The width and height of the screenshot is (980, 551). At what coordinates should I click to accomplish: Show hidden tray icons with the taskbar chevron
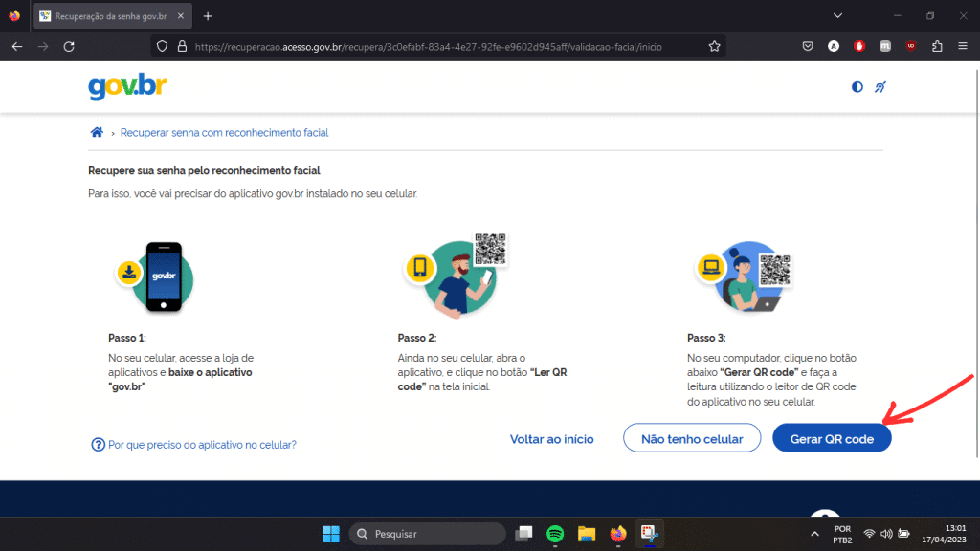point(814,533)
